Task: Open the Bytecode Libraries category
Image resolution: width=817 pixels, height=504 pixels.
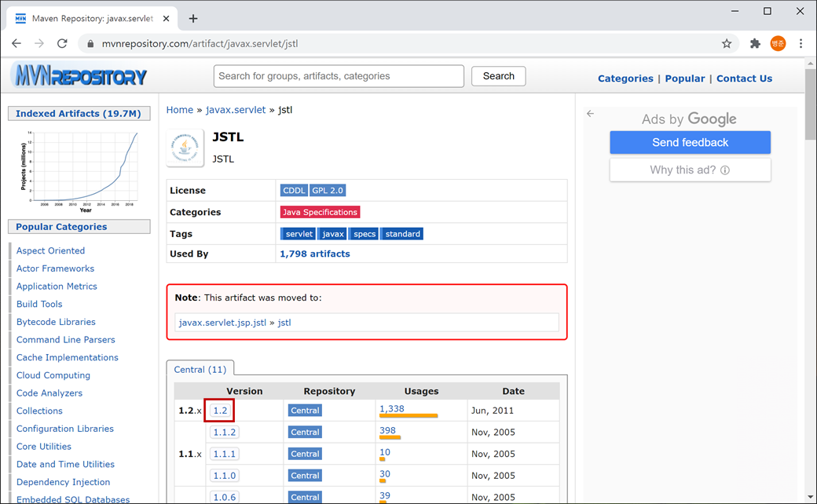Action: [x=56, y=323]
